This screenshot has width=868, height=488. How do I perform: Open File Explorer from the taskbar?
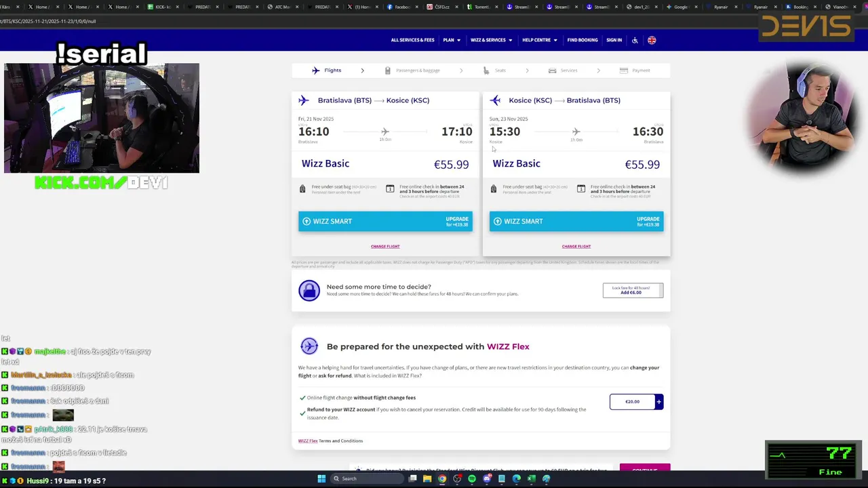coord(427,479)
